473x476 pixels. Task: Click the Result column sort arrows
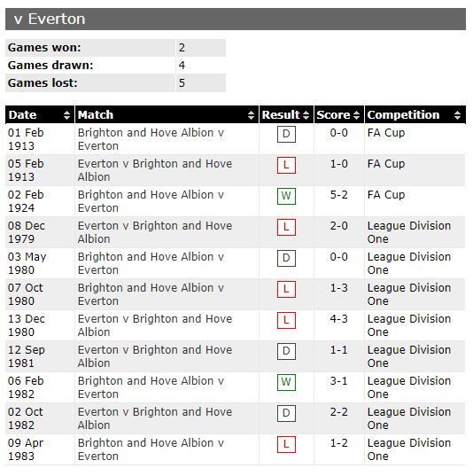(x=306, y=115)
